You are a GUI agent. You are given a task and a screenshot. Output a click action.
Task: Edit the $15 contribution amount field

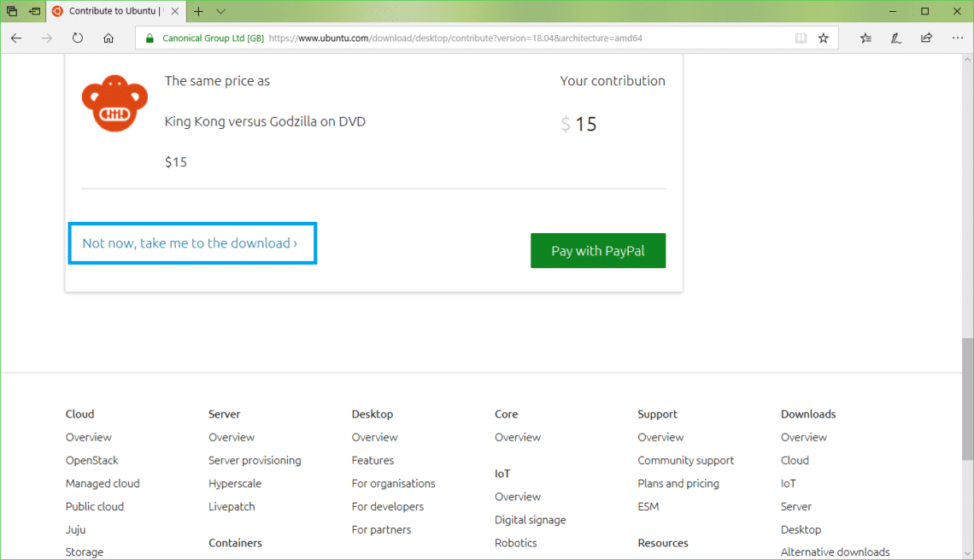pyautogui.click(x=586, y=125)
